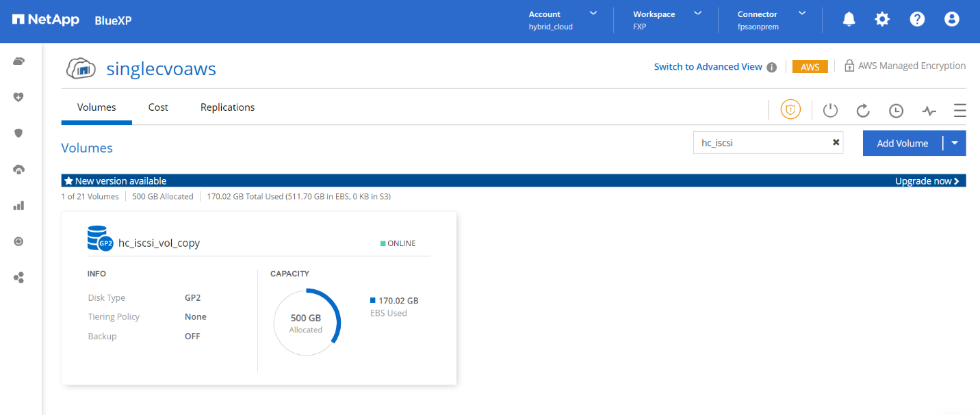Click Upgrade now link

pyautogui.click(x=927, y=181)
